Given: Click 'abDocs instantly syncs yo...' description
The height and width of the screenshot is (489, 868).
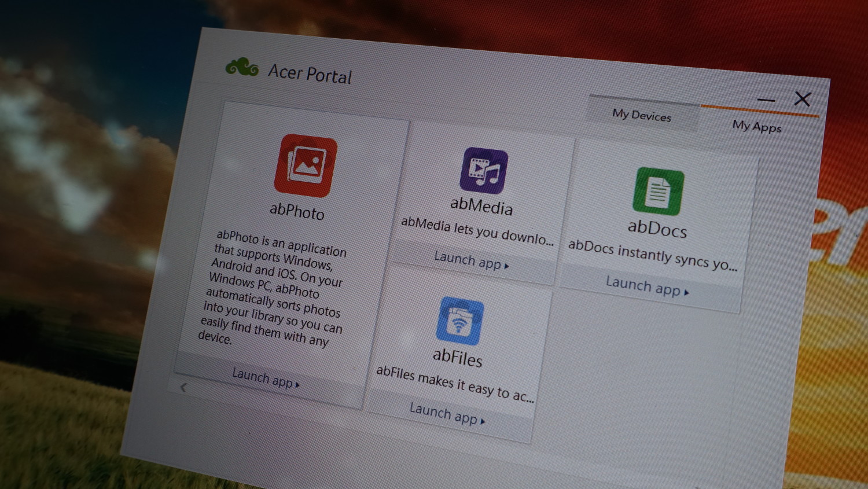Looking at the screenshot, I should coord(652,254).
